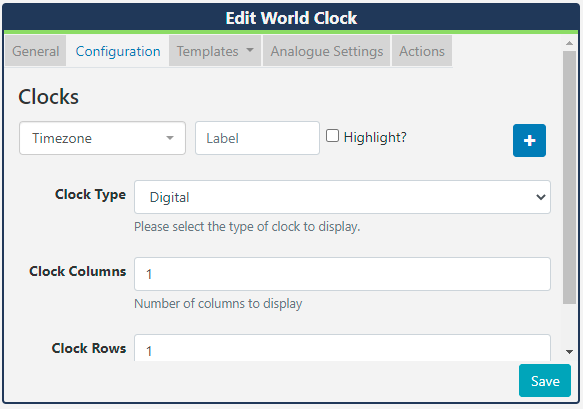Open the Timezone dropdown
This screenshot has height=409, width=583.
click(x=102, y=138)
